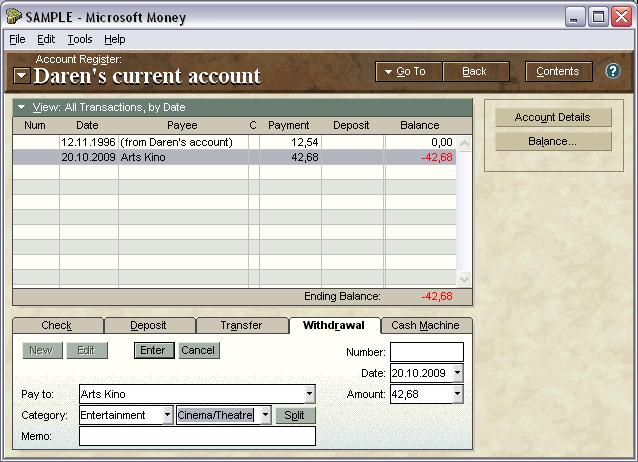Click the Num column header
The image size is (638, 462).
pyautogui.click(x=35, y=125)
